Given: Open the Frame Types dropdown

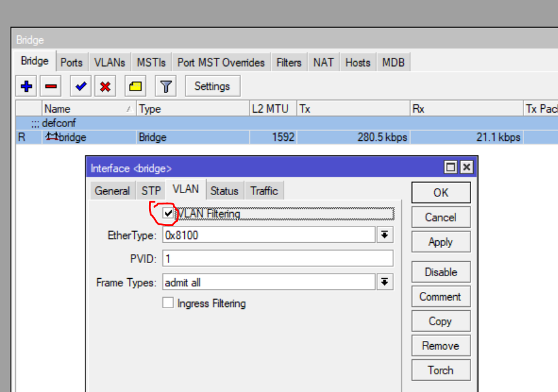Looking at the screenshot, I should (x=386, y=282).
